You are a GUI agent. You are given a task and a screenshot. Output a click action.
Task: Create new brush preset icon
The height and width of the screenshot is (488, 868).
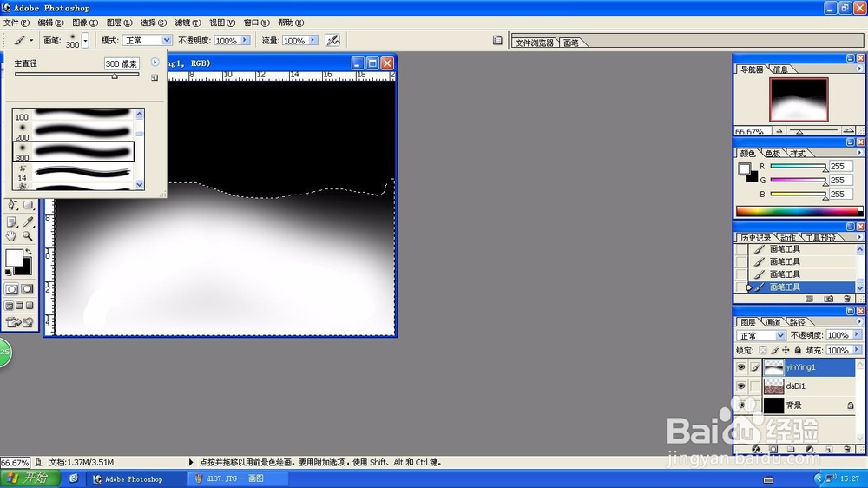coord(155,78)
